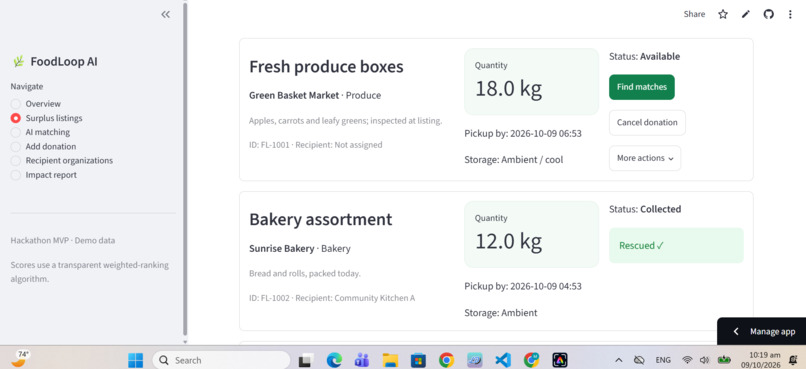Image resolution: width=806 pixels, height=369 pixels.
Task: Show hidden system tray icons
Action: [619, 360]
